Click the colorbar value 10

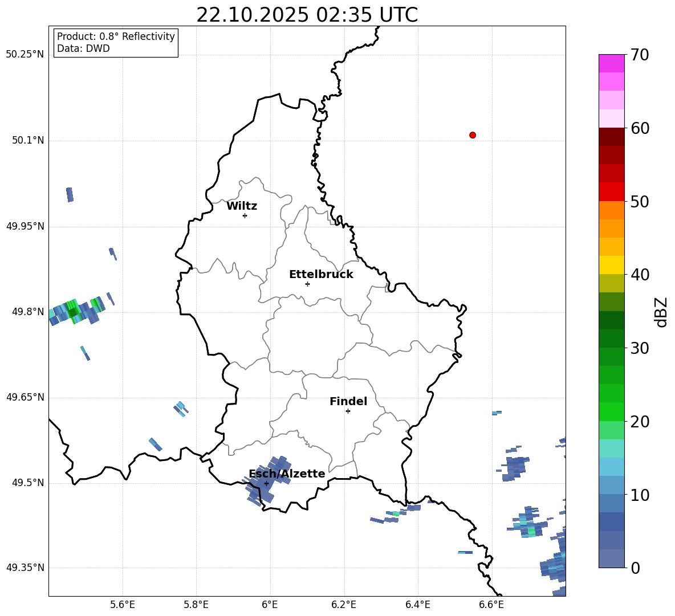640,495
